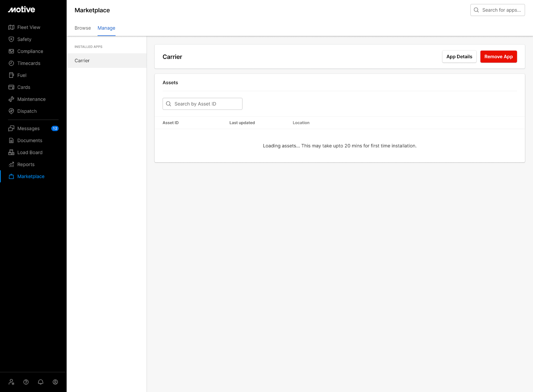The width and height of the screenshot is (533, 392).
Task: Open Messages with 12 unread badge
Action: (29, 128)
